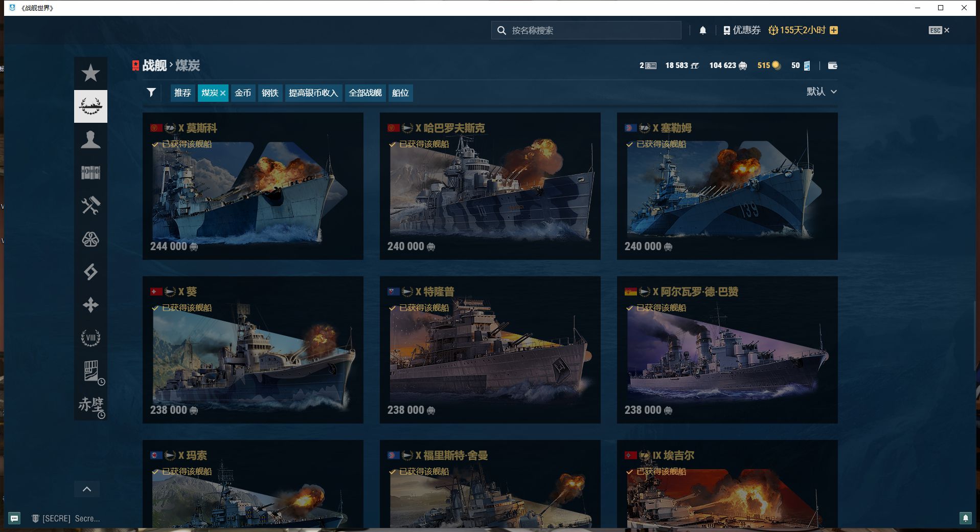
Task: Collapse sidebar with the up chevron
Action: coord(87,489)
